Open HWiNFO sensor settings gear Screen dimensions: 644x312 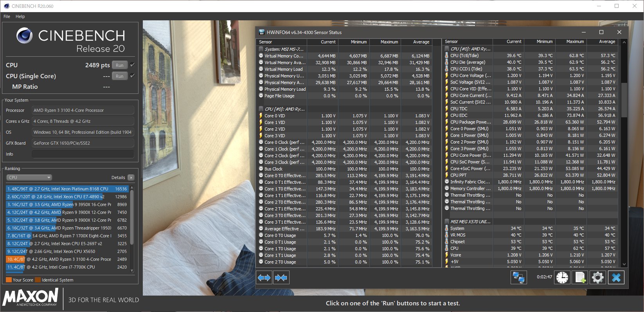(597, 278)
